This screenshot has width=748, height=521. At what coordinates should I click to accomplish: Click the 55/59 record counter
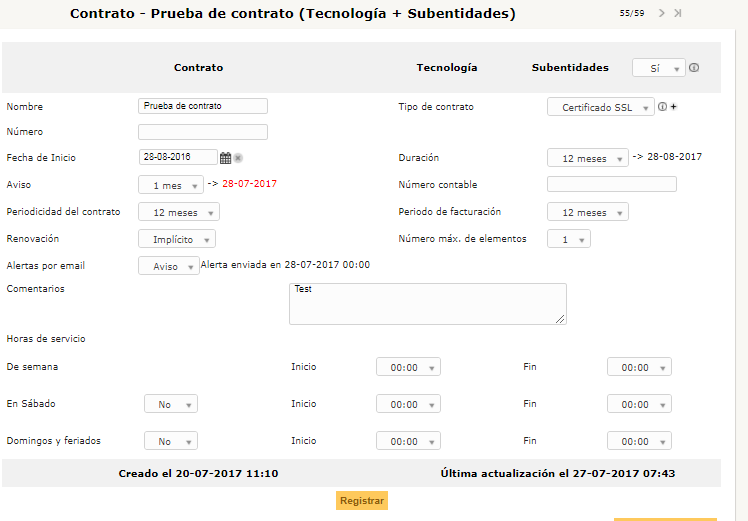click(x=632, y=13)
